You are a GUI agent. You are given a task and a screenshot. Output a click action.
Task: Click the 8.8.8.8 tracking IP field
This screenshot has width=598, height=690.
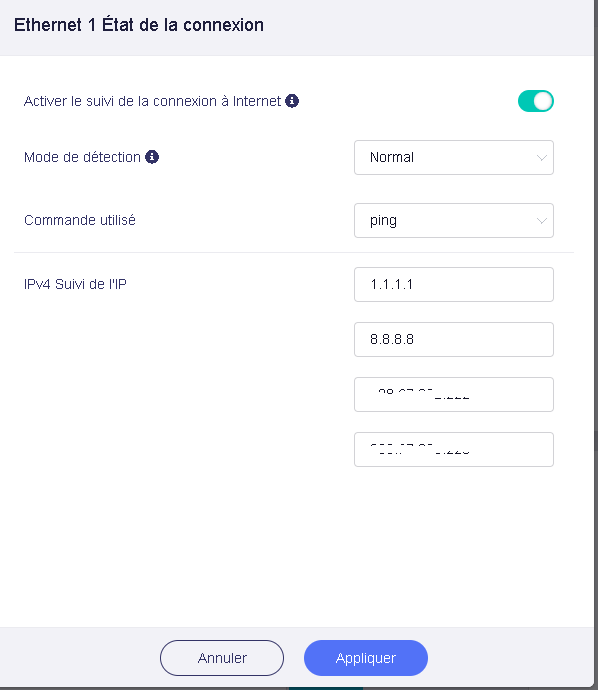(x=454, y=339)
